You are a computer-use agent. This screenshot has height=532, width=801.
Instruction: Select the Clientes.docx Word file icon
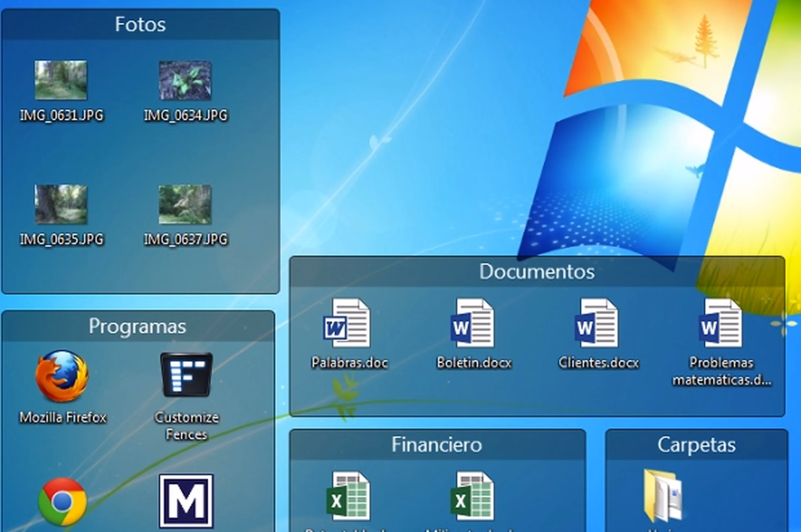click(597, 323)
